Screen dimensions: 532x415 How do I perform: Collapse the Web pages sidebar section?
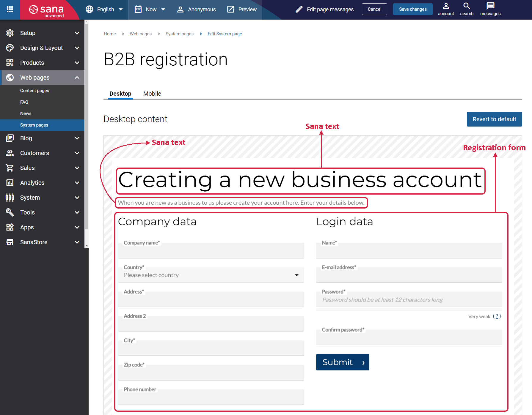point(77,78)
